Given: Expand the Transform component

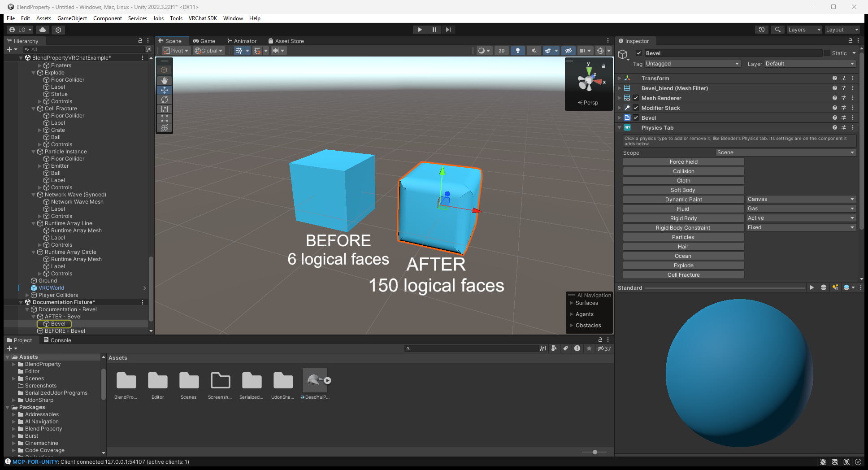Looking at the screenshot, I should [x=620, y=78].
